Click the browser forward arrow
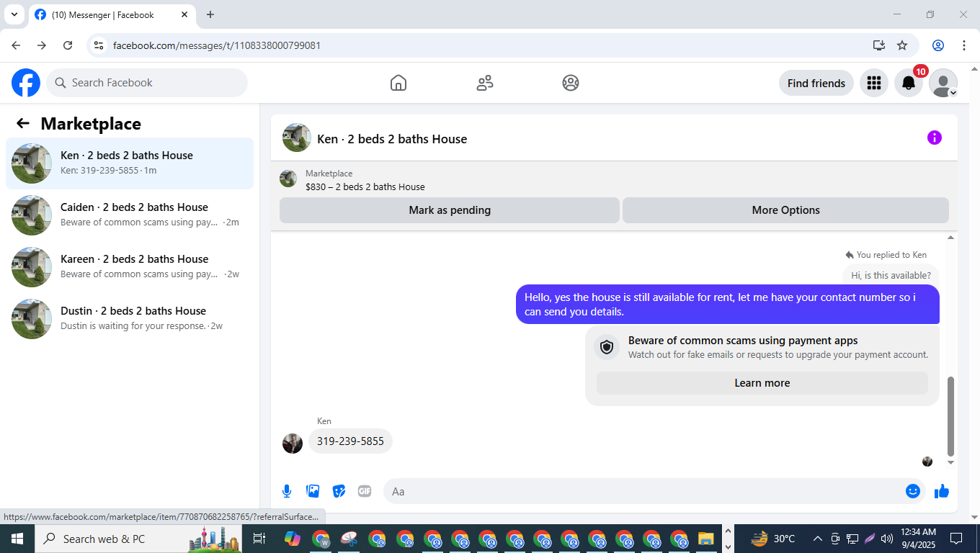Screen dimensions: 980x553 42,45
